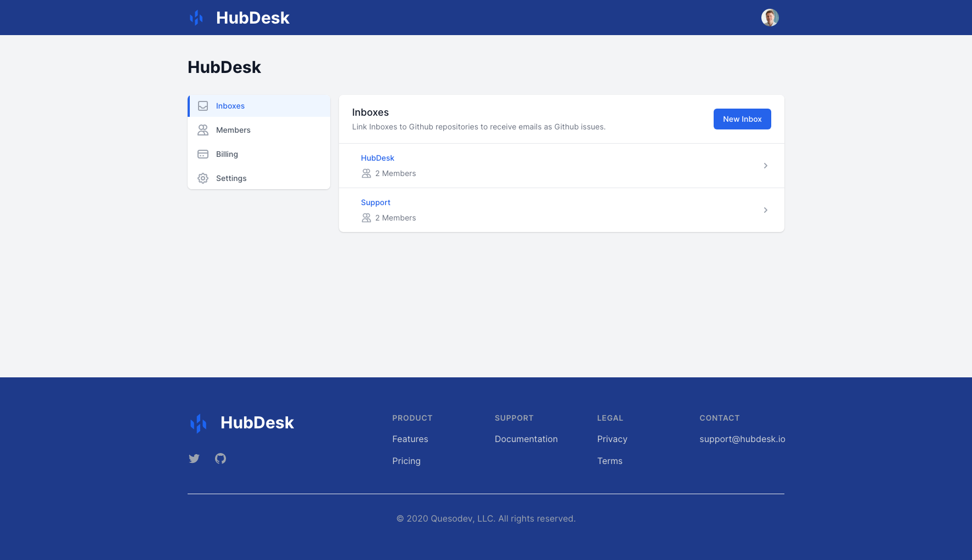The height and width of the screenshot is (560, 972).
Task: Select the Inboxes sidebar item
Action: (259, 106)
